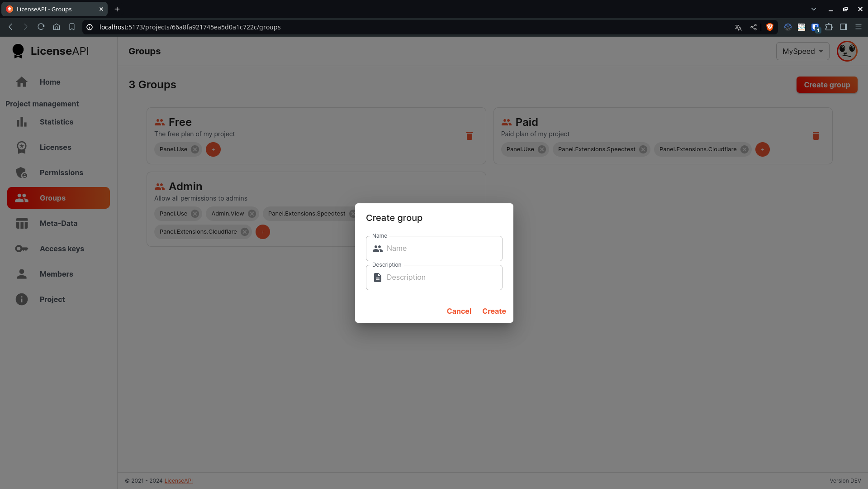The width and height of the screenshot is (868, 489).
Task: Click the browser back arrow
Action: pos(10,27)
